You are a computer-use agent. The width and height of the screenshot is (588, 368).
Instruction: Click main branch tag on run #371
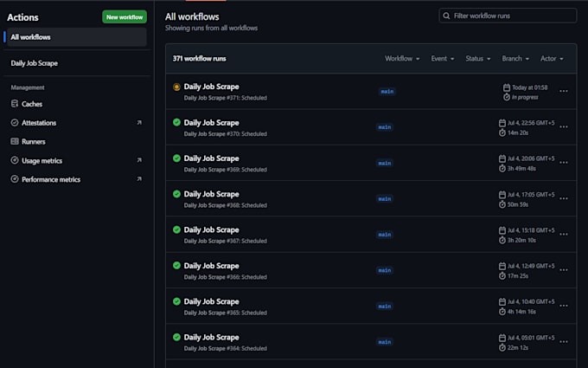pos(387,91)
